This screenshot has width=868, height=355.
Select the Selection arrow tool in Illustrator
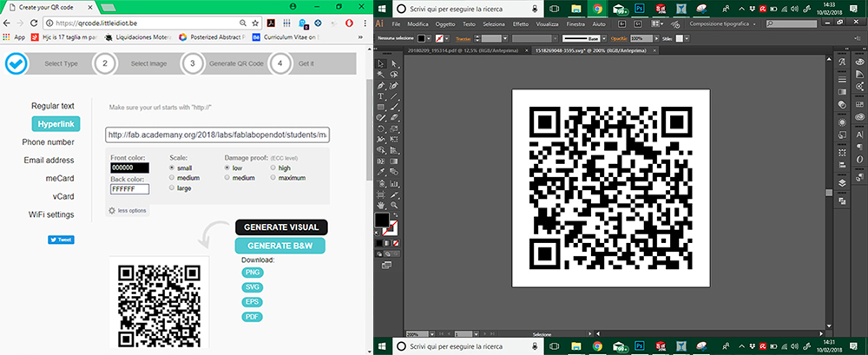point(381,62)
